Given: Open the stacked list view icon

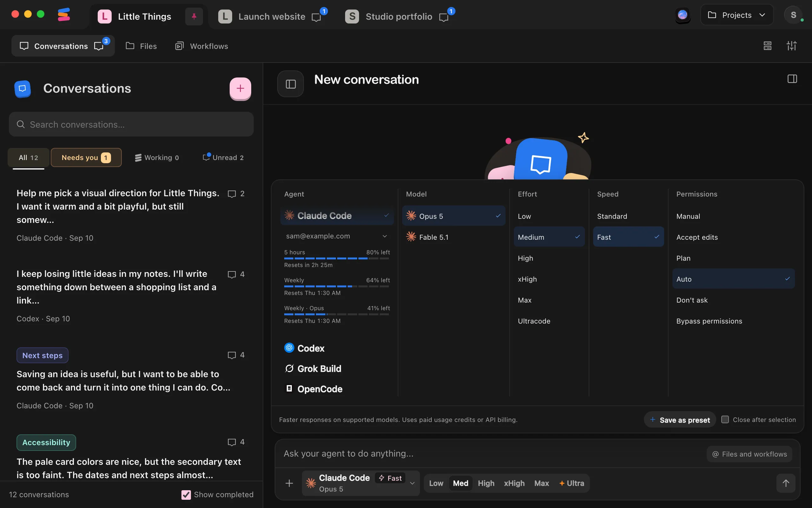Looking at the screenshot, I should click(x=767, y=46).
